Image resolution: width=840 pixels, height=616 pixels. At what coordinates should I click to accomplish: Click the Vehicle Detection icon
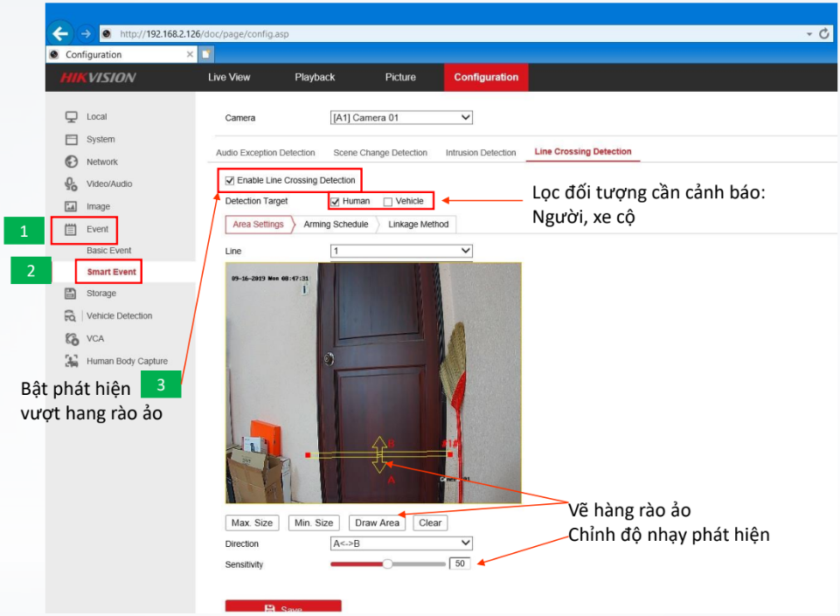[72, 316]
